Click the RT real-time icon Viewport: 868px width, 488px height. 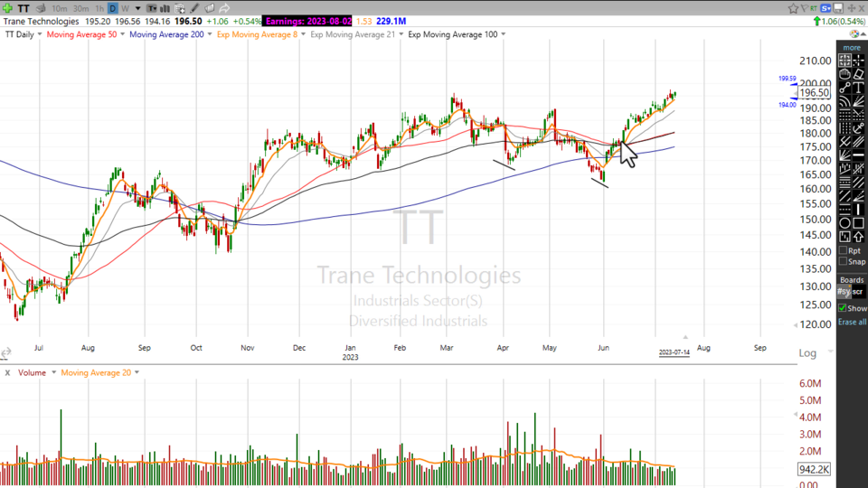coord(813,8)
